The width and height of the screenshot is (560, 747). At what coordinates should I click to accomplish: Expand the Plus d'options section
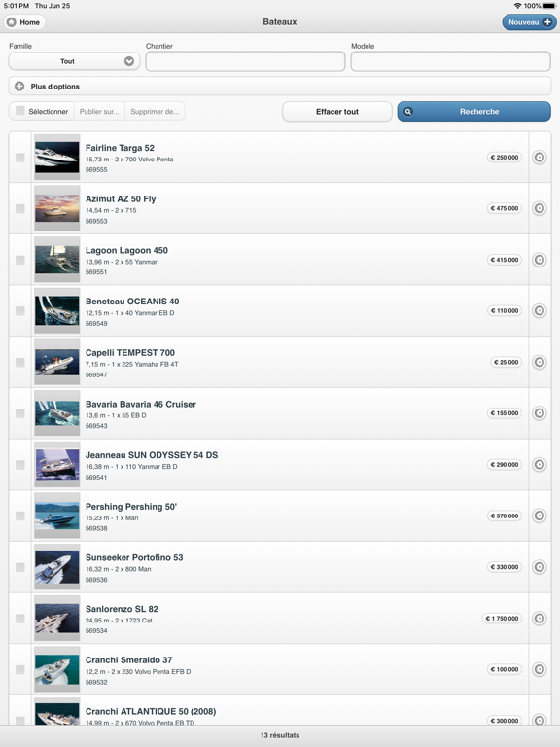coord(280,87)
